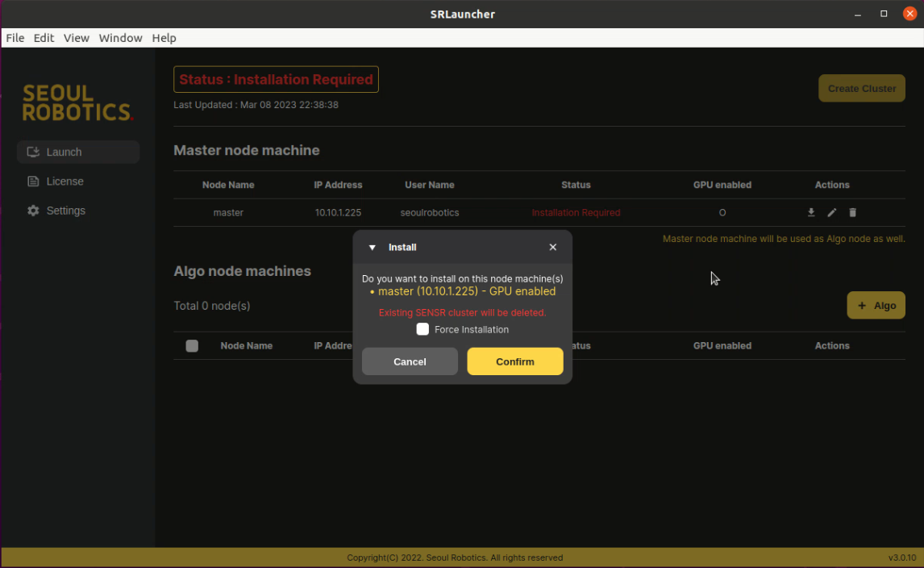Click the Seoul Robotics logo
Screen dimensions: 924x568
coord(77,103)
